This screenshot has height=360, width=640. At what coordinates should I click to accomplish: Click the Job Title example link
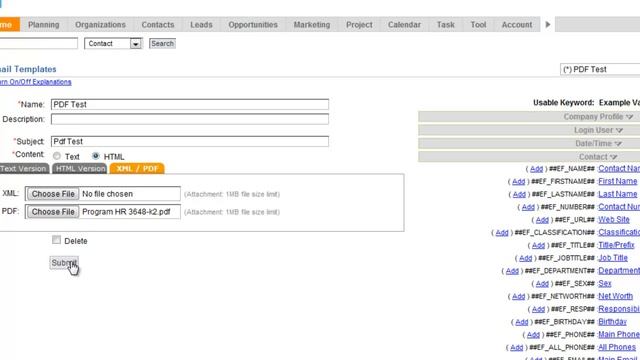click(x=613, y=258)
